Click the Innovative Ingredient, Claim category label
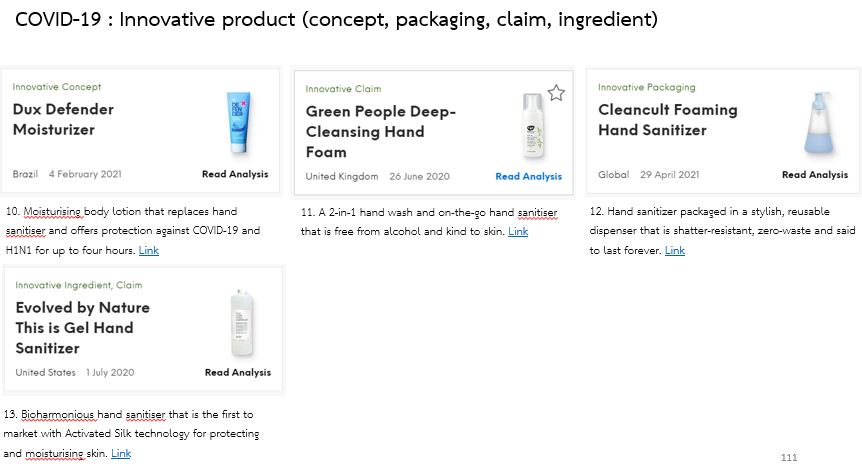Image resolution: width=862 pixels, height=472 pixels. pos(79,285)
